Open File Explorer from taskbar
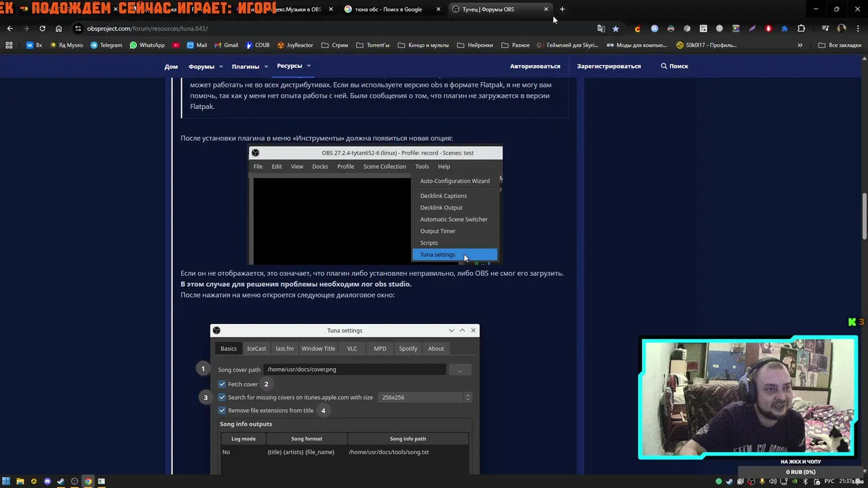Viewport: 868px width, 488px height. pos(20,481)
